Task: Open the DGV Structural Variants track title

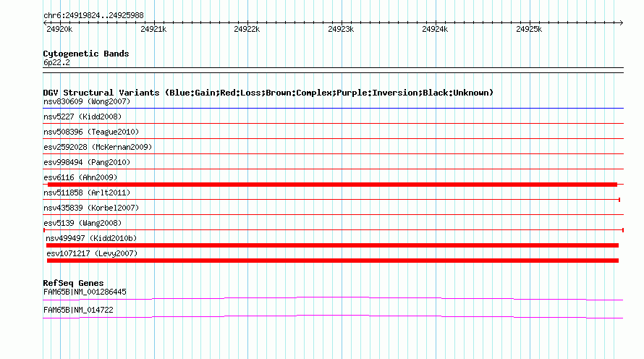Action: coord(268,93)
